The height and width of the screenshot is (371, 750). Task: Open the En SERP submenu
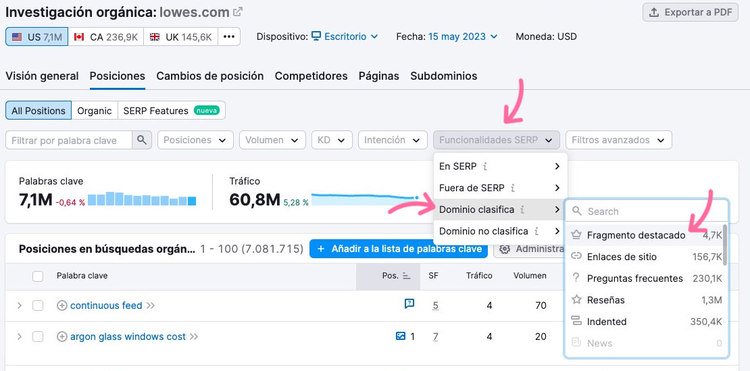[x=500, y=166]
